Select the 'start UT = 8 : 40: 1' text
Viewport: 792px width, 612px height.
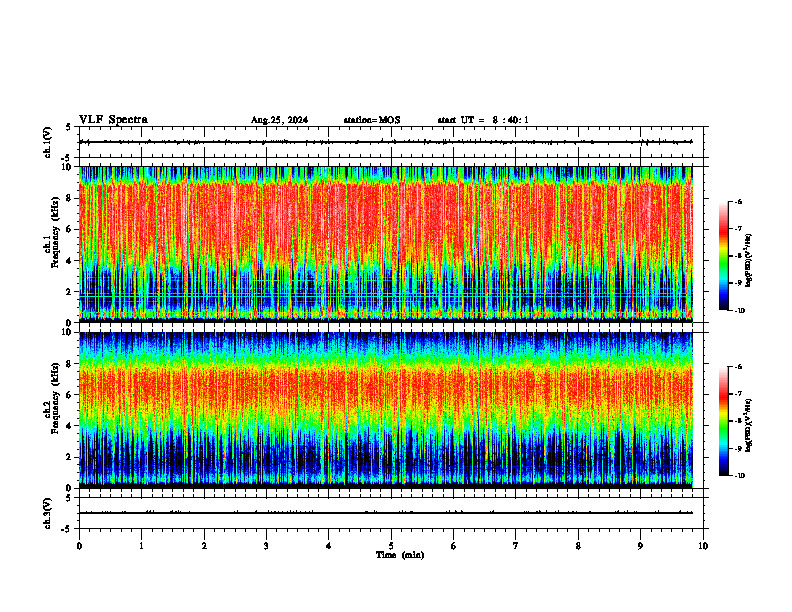[483, 120]
